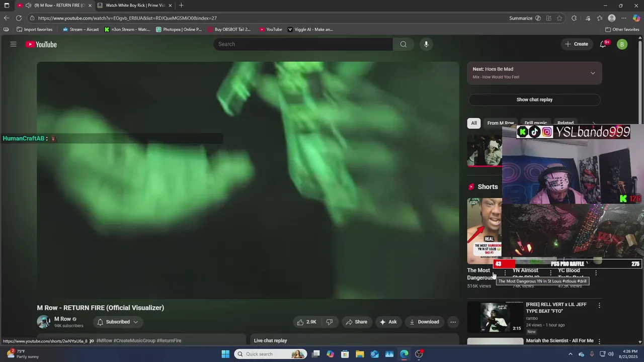Open the YouTube guide hamburger menu
This screenshot has height=362, width=644.
pyautogui.click(x=14, y=44)
